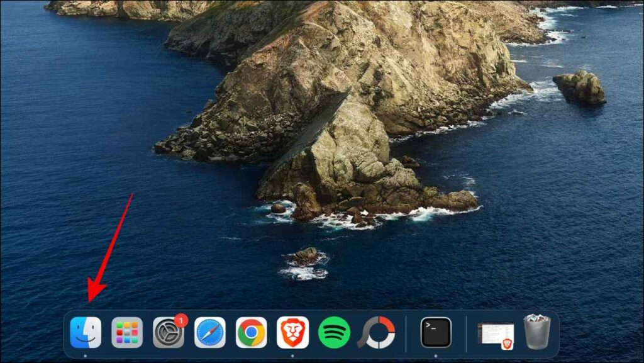
Task: Launch the red and gray ring app
Action: [376, 332]
